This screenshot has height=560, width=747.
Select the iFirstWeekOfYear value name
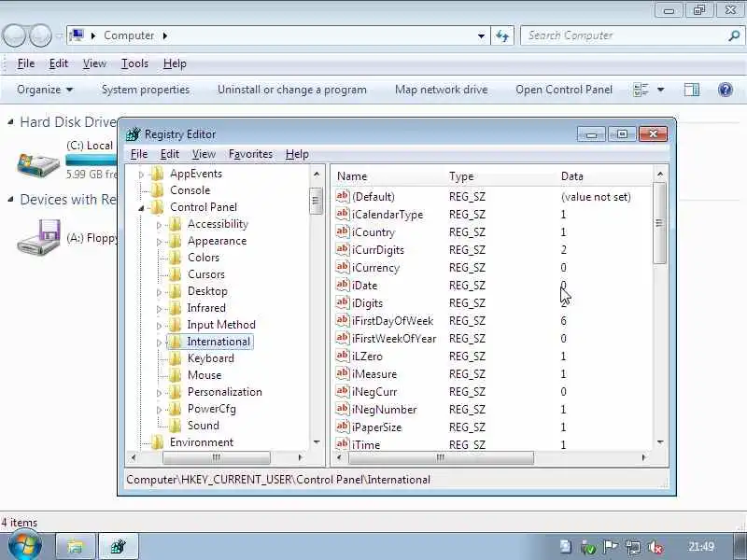[394, 339]
